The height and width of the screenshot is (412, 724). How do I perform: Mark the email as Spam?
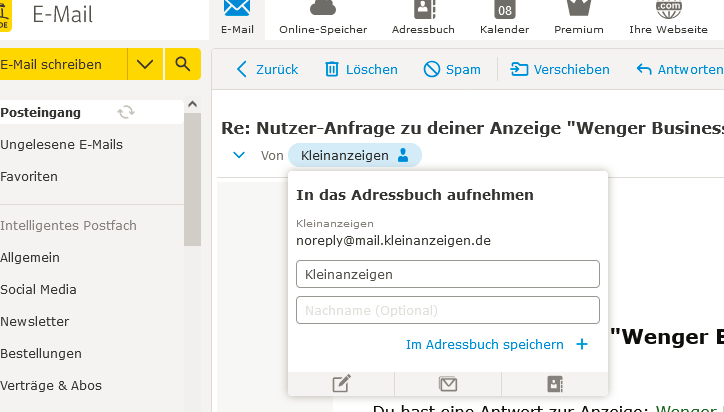pyautogui.click(x=452, y=69)
